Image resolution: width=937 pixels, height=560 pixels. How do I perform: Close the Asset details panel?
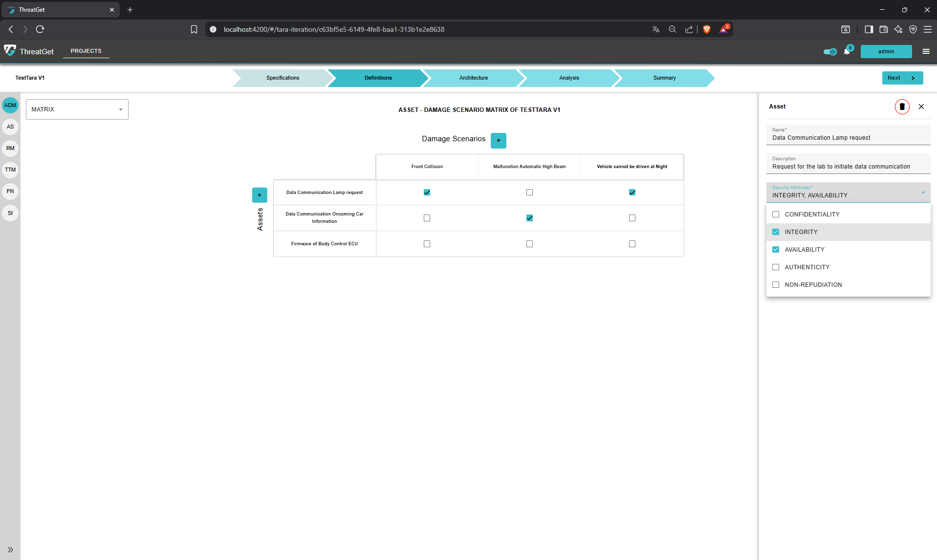click(x=921, y=107)
